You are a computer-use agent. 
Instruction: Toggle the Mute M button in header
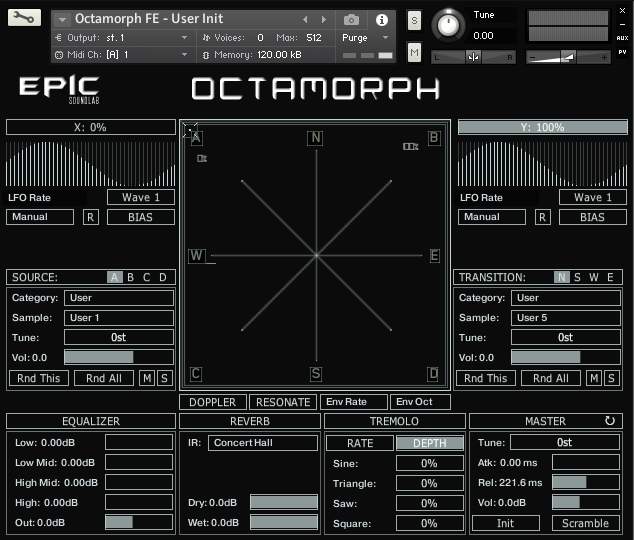click(415, 52)
